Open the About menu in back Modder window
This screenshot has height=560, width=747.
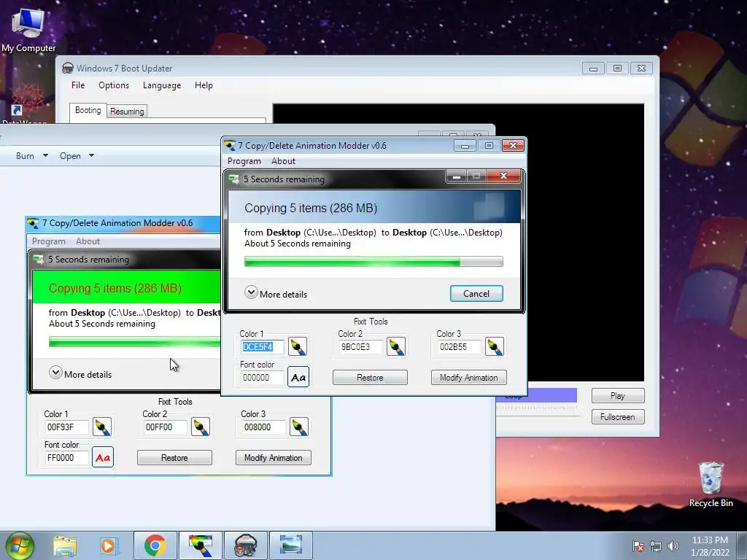click(88, 241)
